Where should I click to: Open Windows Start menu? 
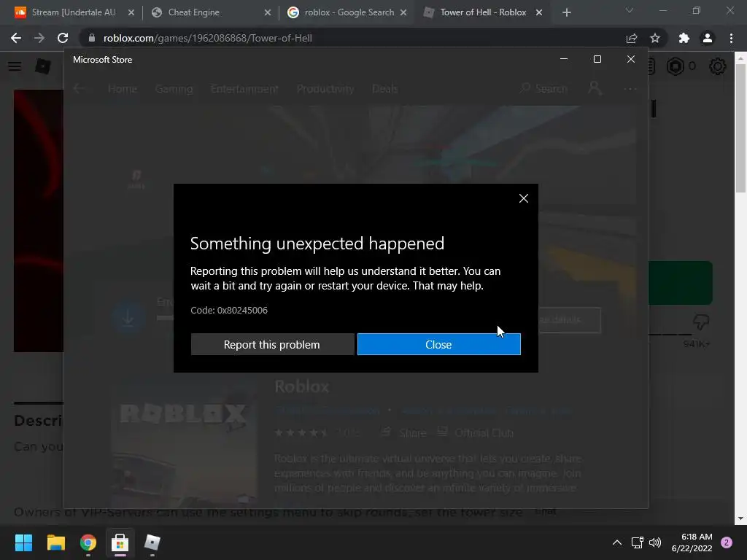pyautogui.click(x=23, y=542)
